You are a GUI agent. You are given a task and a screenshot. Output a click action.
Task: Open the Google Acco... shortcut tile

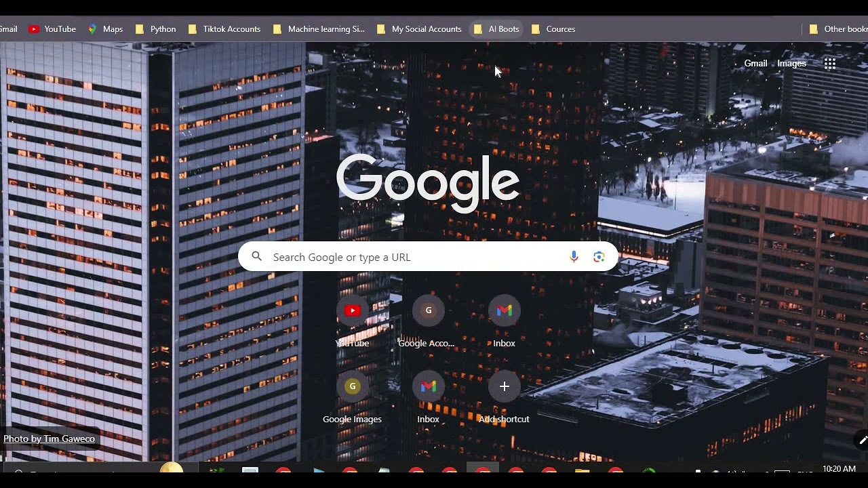[428, 322]
